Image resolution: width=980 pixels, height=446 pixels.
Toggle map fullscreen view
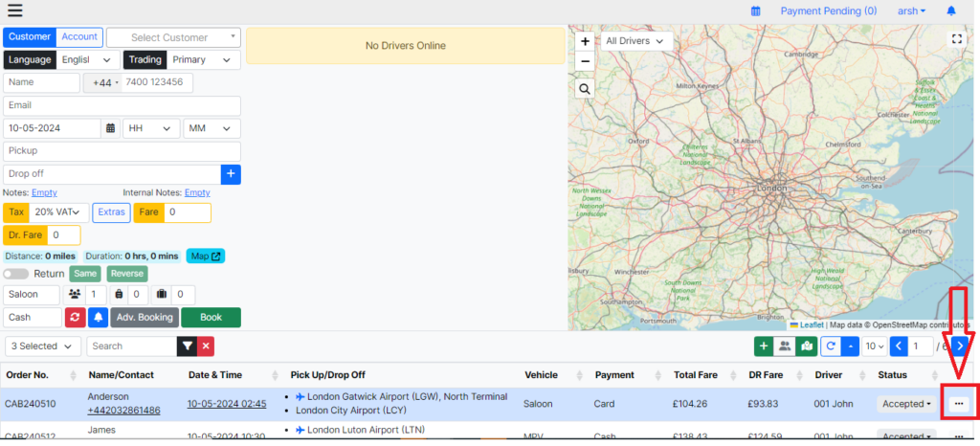pyautogui.click(x=956, y=38)
